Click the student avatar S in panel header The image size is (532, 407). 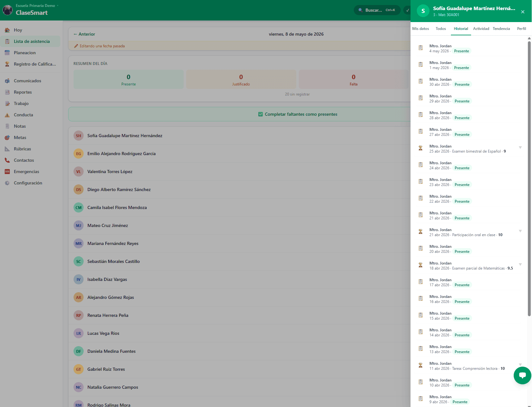(x=423, y=11)
